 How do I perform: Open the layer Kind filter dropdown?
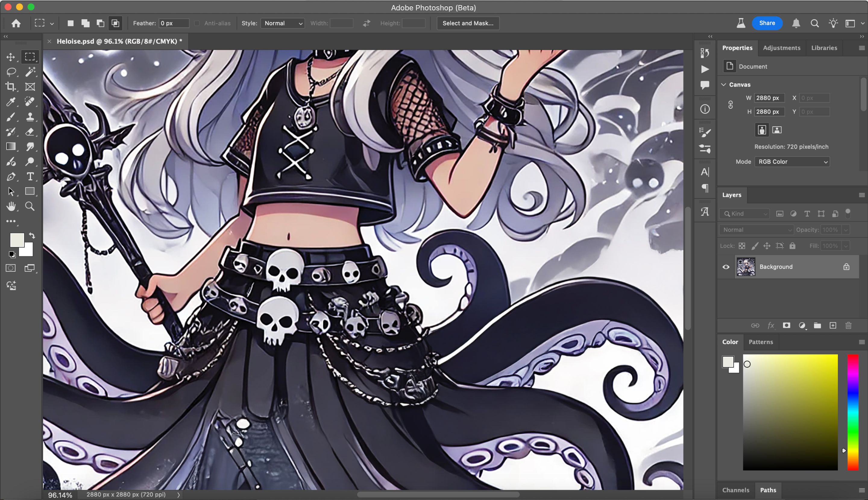[745, 214]
